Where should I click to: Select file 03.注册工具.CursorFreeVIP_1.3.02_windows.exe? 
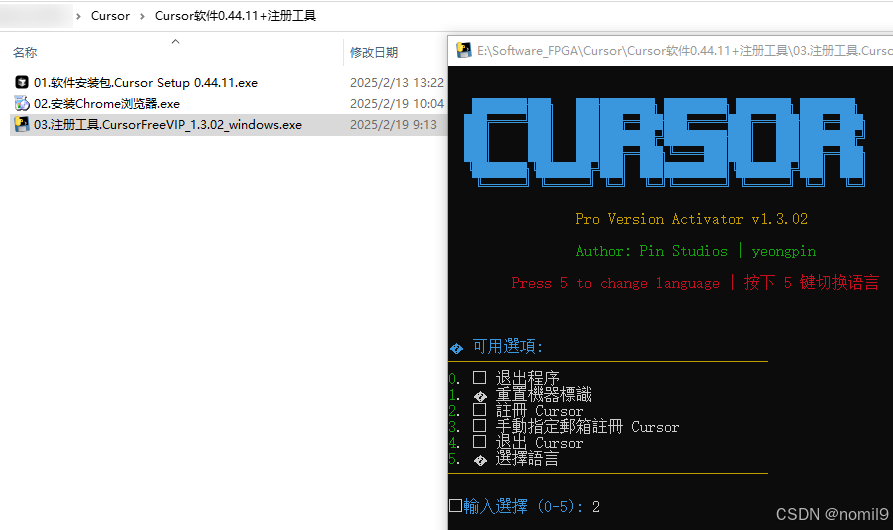tap(168, 125)
